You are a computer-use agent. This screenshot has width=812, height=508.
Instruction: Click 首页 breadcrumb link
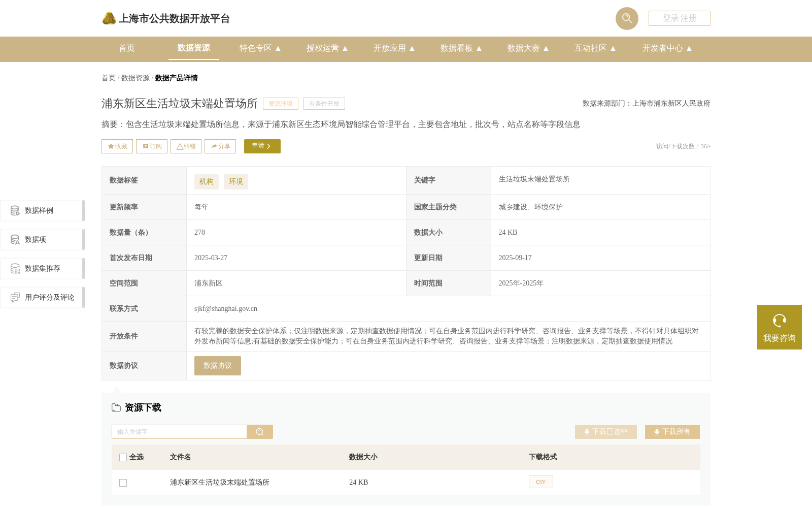point(109,78)
